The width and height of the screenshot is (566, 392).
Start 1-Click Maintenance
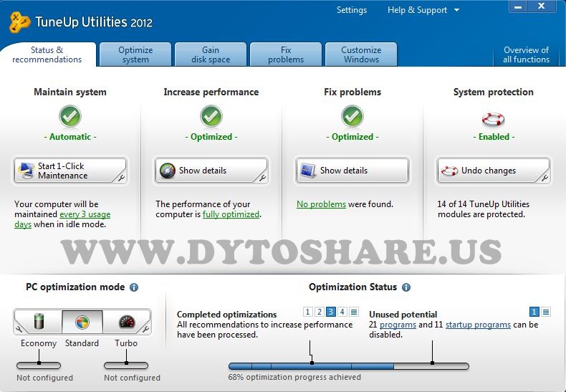(x=70, y=171)
